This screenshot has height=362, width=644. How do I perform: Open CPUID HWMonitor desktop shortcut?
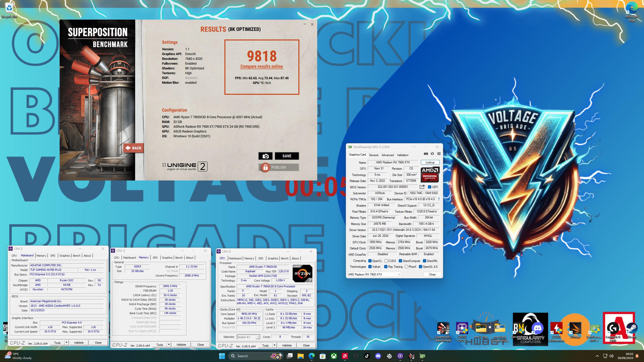tap(556, 332)
